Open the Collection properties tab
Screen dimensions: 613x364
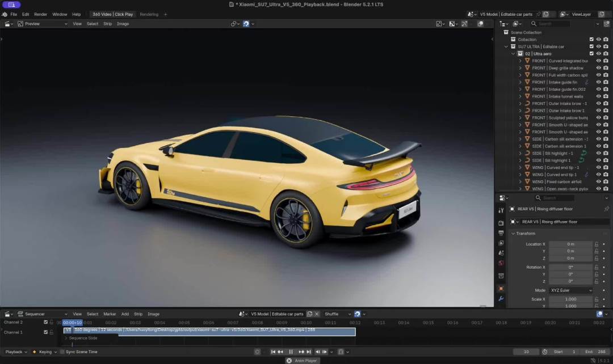click(x=501, y=276)
